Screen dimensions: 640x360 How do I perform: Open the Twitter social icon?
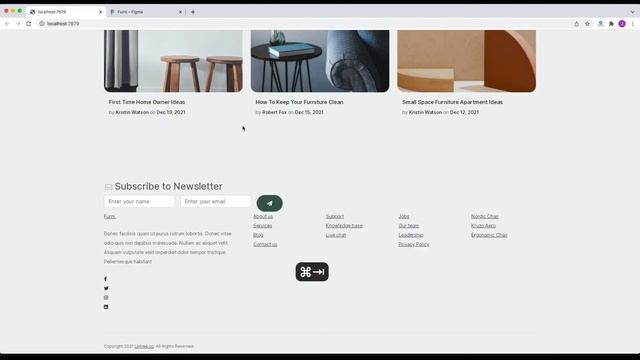click(x=106, y=288)
